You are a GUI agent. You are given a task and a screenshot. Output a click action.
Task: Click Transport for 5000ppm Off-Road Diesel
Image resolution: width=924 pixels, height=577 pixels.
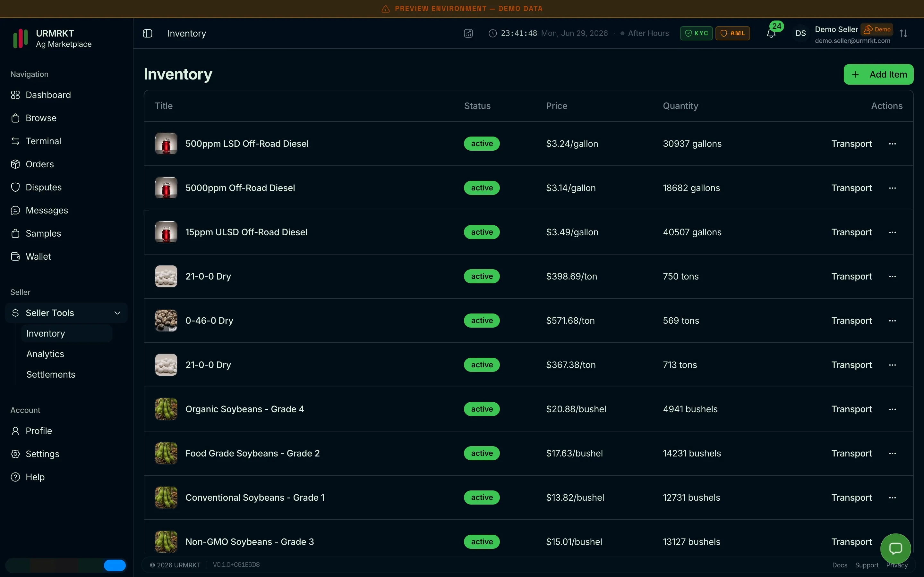coord(851,188)
